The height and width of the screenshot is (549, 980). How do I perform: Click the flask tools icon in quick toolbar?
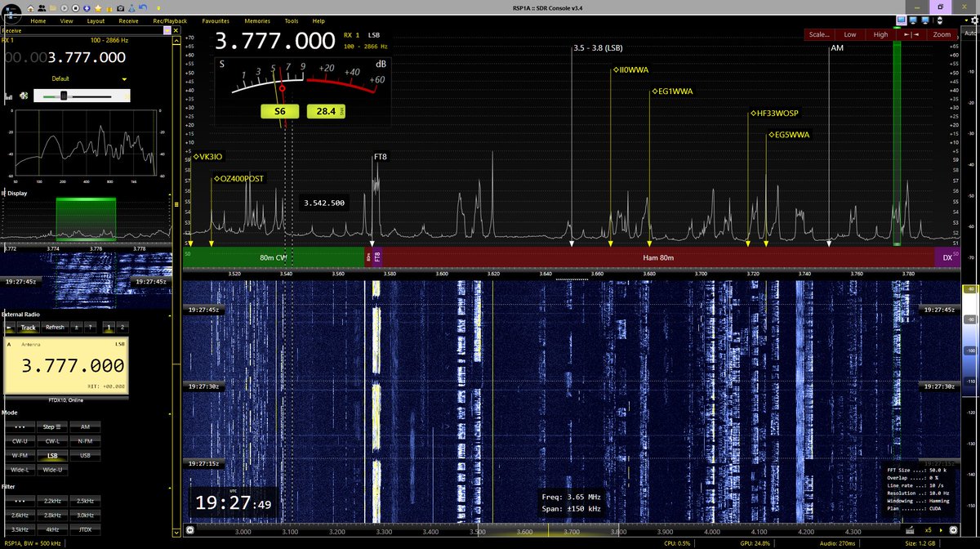[131, 7]
